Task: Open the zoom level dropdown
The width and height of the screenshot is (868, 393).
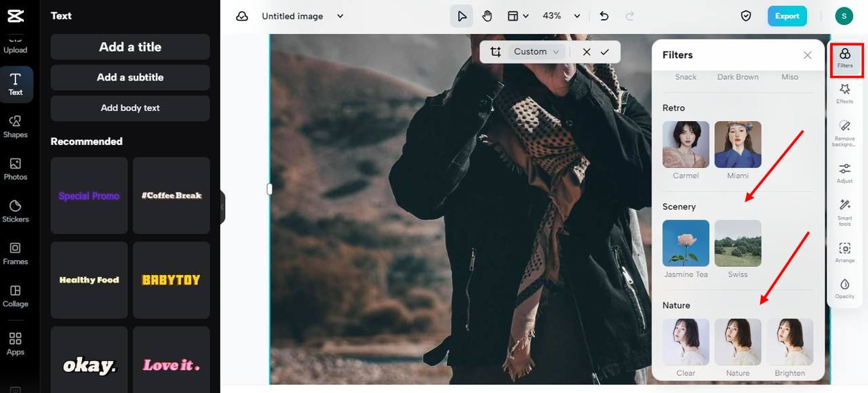Action: coord(561,16)
